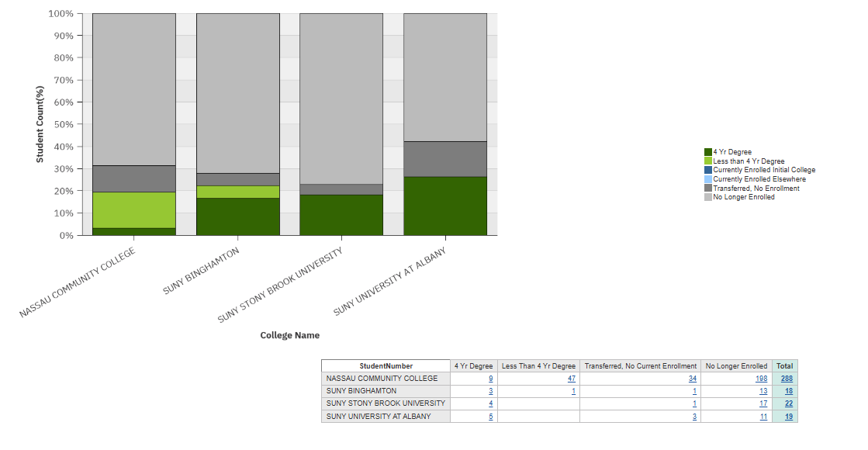Click the Student Count(%) axis title
The width and height of the screenshot is (868, 450).
tap(40, 124)
